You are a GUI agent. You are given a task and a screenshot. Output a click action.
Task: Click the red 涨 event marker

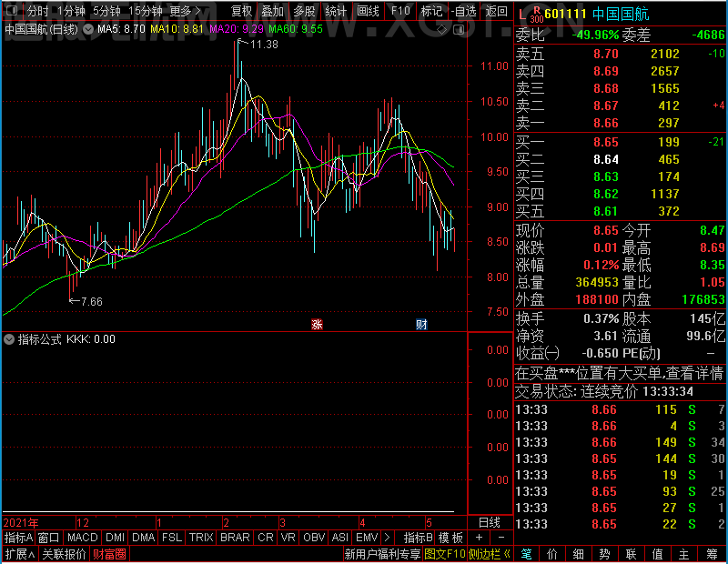coord(317,324)
